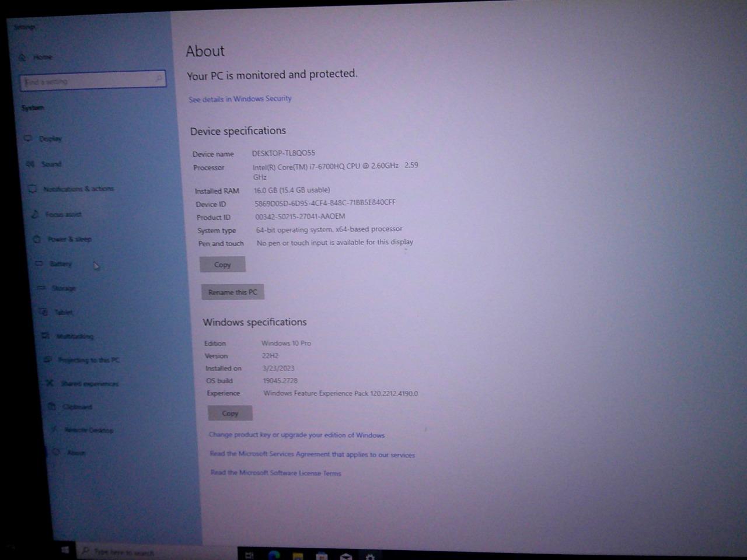Click the Find a setting search box

coord(93,80)
